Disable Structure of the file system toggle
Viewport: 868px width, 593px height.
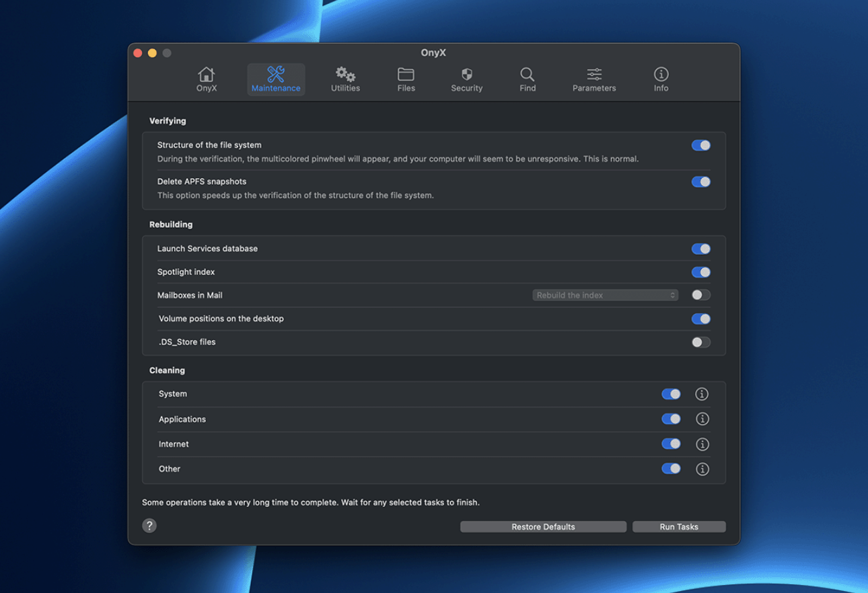click(x=700, y=145)
